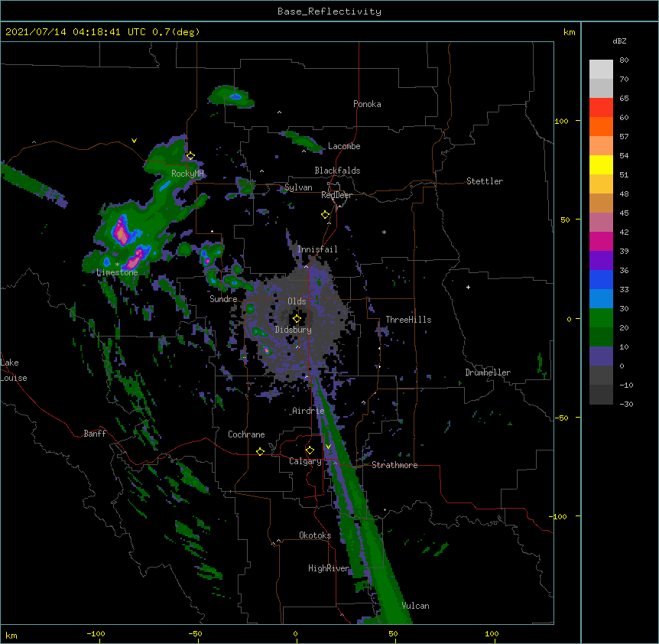Click the RockyMH label
Screen dimensions: 659x644
[x=187, y=174]
